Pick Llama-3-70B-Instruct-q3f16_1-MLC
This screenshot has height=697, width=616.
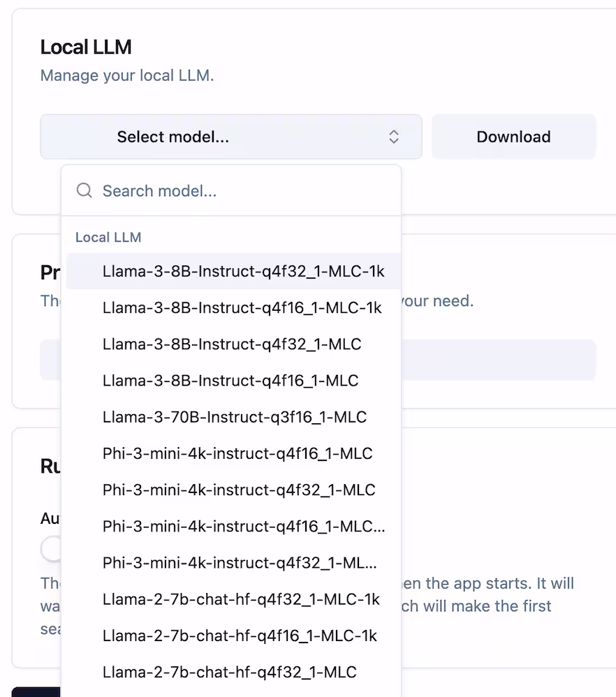234,417
